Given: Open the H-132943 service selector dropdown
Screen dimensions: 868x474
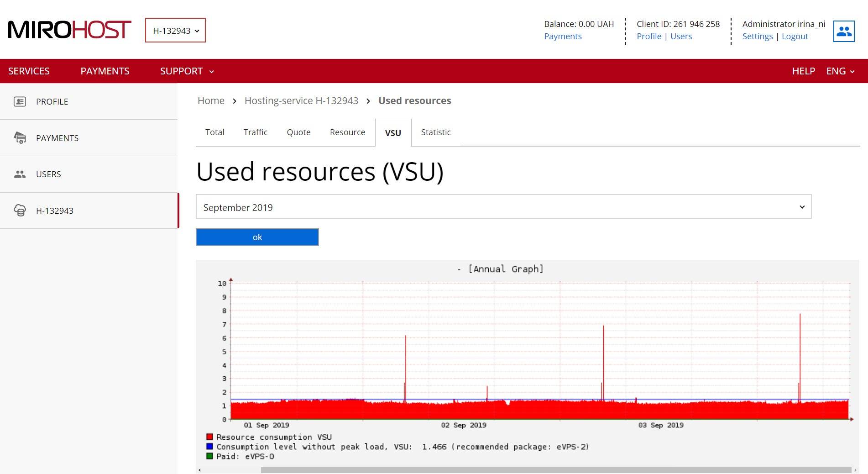Looking at the screenshot, I should pyautogui.click(x=175, y=30).
